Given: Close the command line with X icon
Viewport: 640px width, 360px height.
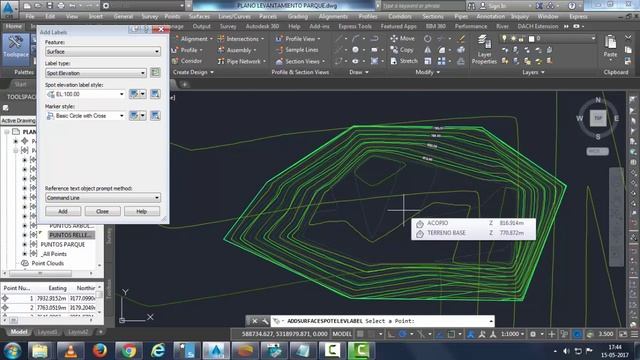Looking at the screenshot, I should click(254, 321).
